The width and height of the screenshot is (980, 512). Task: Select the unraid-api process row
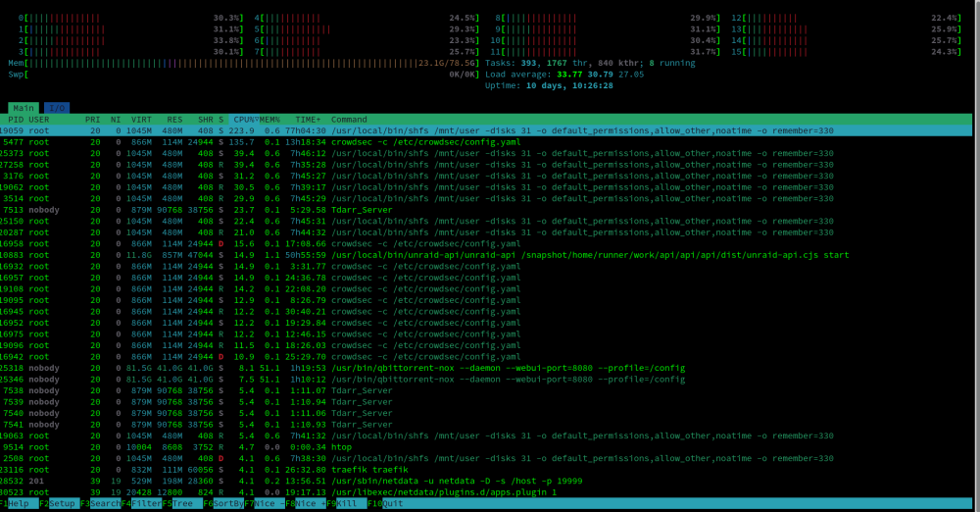coord(486,255)
